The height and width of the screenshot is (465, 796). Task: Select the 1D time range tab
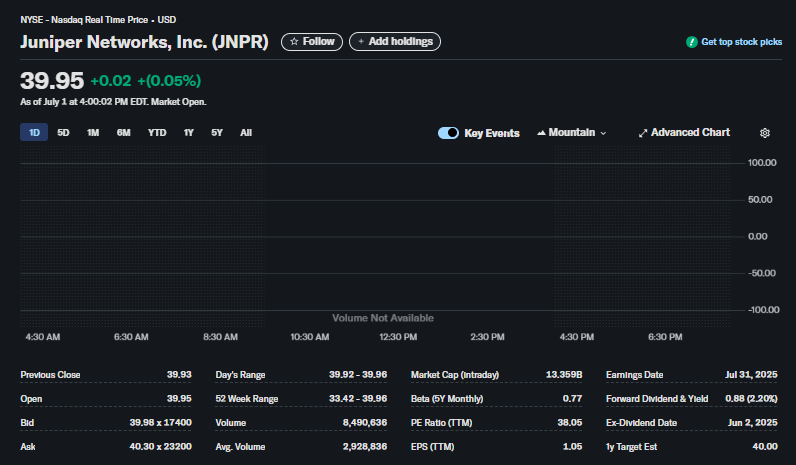click(34, 132)
